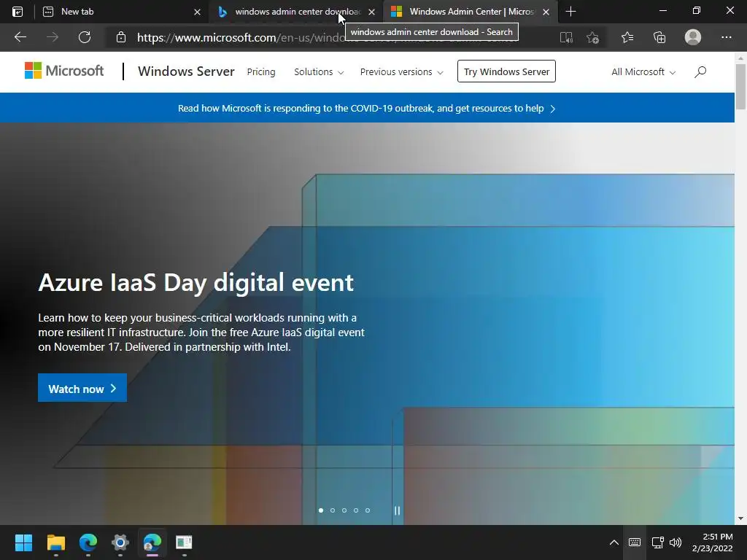This screenshot has width=747, height=560.
Task: Close the New tab
Action: click(x=197, y=12)
